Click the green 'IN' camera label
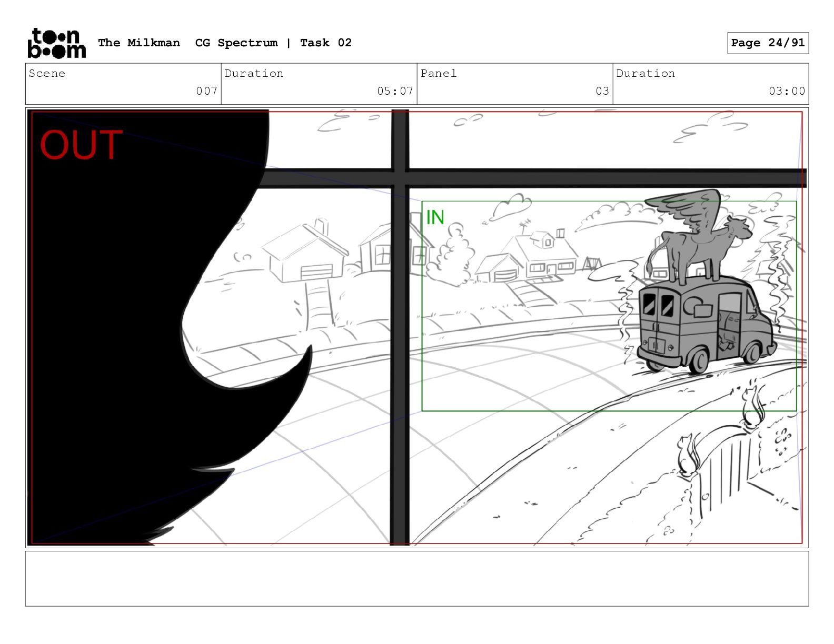Screen dimensions: 834x644 click(x=435, y=217)
